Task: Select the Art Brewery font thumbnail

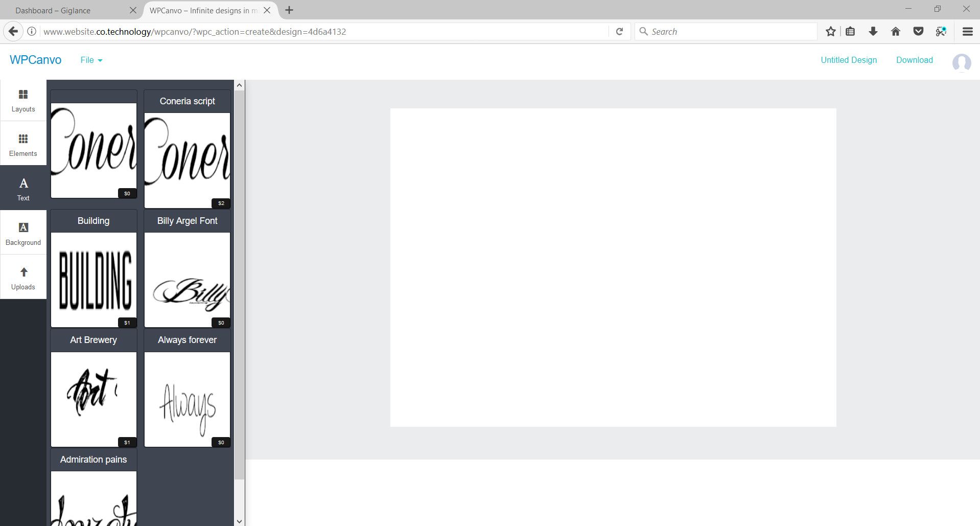Action: coord(94,399)
